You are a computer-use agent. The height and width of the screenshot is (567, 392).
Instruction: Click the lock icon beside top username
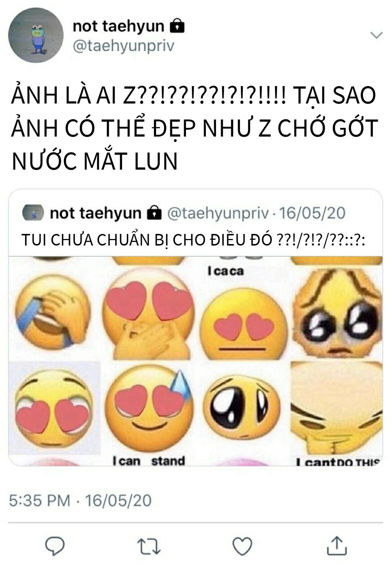coord(177,26)
